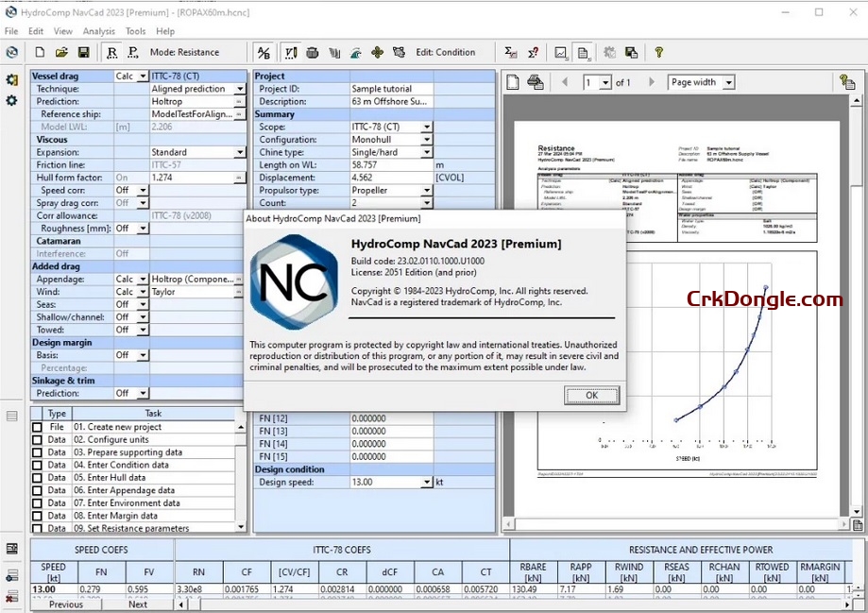Viewport: 868px width, 613px height.
Task: Open the Analysis menu
Action: [97, 30]
